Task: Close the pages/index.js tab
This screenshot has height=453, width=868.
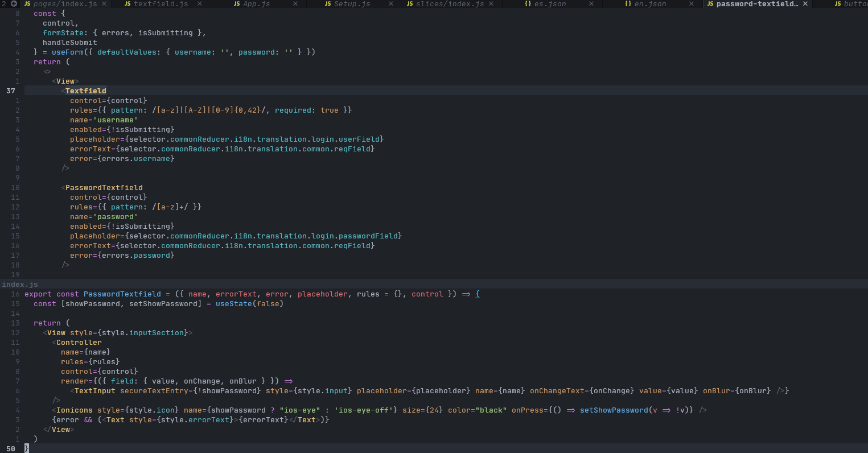Action: (104, 4)
